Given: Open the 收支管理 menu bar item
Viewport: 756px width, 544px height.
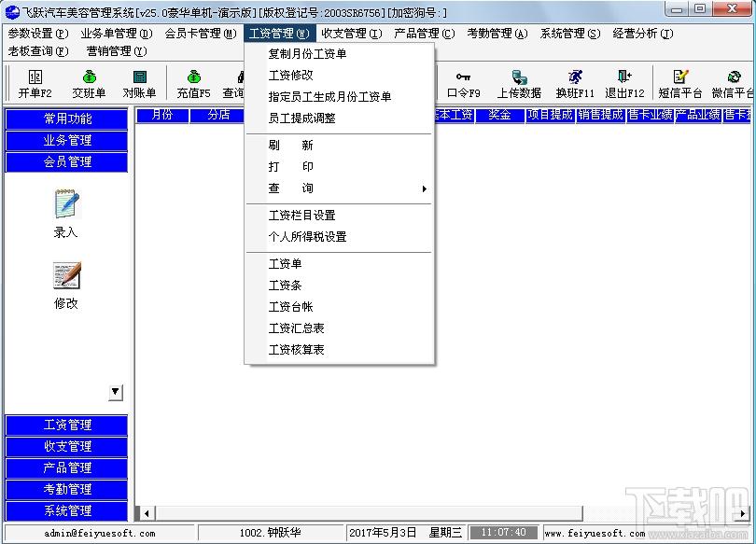Looking at the screenshot, I should pyautogui.click(x=352, y=34).
